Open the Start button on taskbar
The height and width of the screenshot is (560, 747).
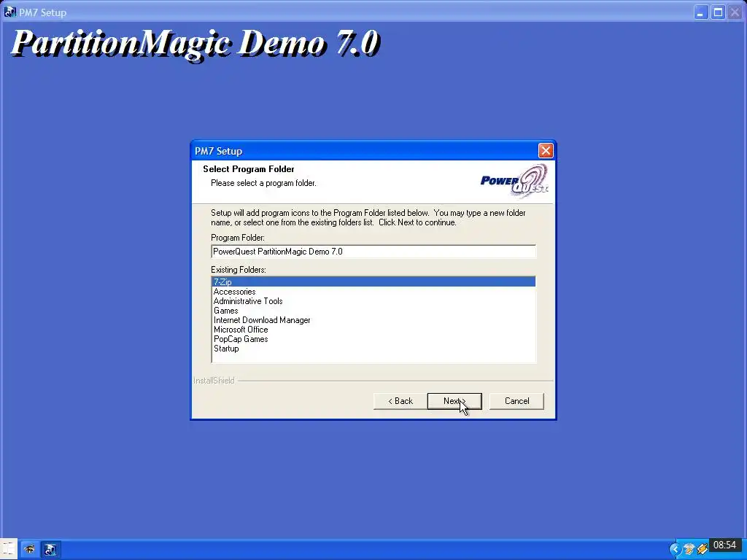[8, 549]
